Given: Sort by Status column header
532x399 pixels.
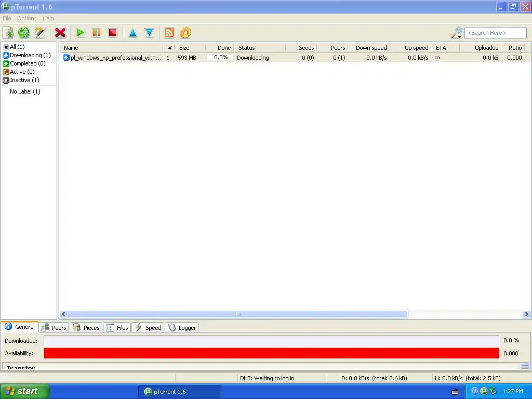Looking at the screenshot, I should click(260, 48).
